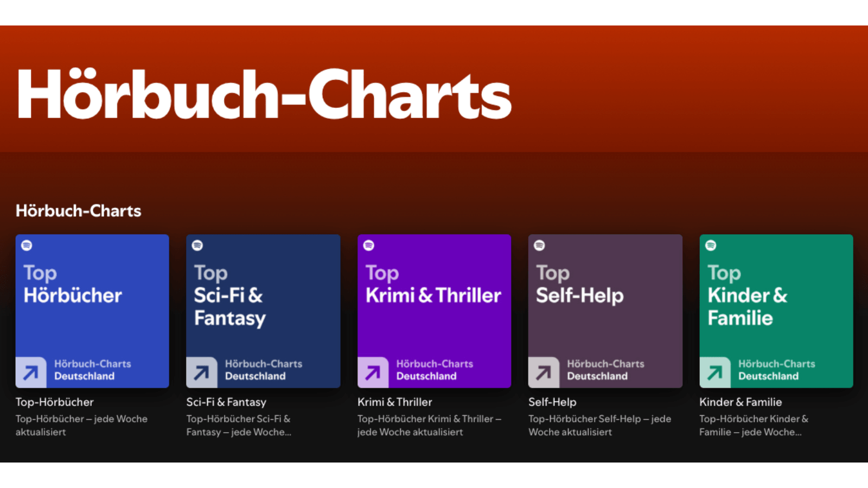Open the Sci-Fi & Fantasy playlist link

[226, 402]
